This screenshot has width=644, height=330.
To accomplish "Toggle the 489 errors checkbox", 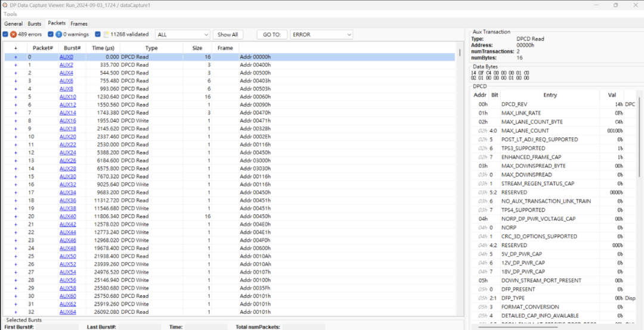I will point(5,35).
